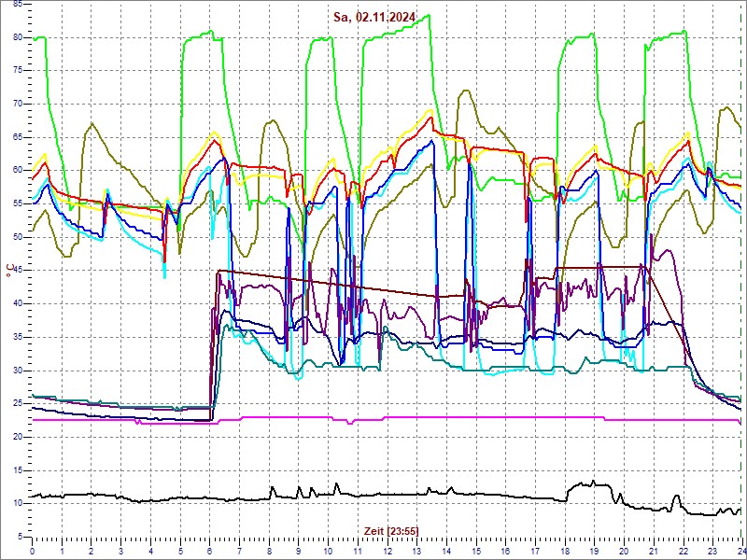Select the 85 temperature axis value
The height and width of the screenshot is (560, 747).
17,5
